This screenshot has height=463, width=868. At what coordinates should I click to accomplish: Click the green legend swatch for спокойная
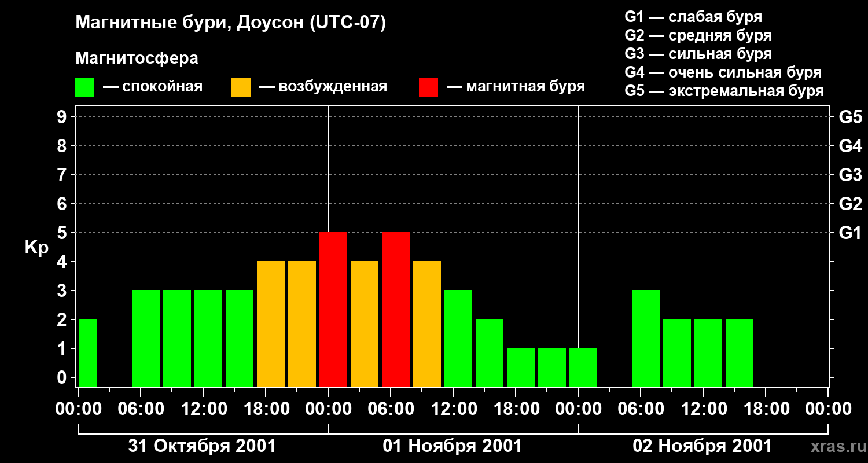[x=84, y=87]
